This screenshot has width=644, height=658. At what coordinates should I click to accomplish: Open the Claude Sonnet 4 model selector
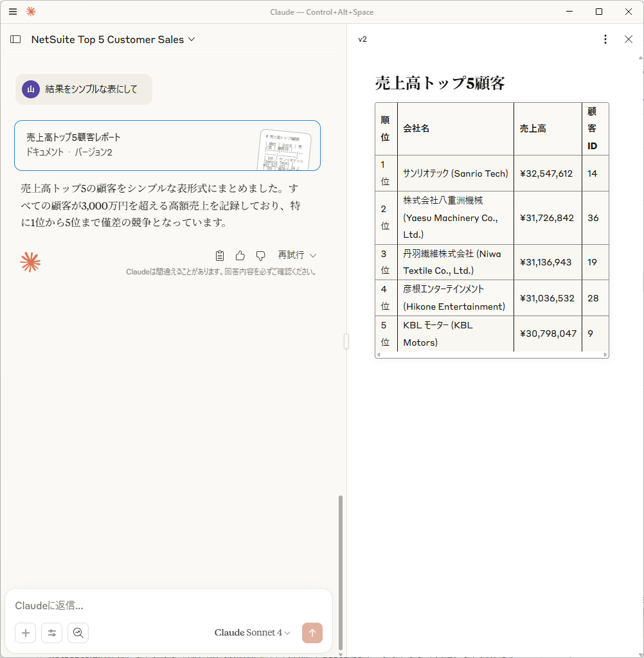point(253,632)
